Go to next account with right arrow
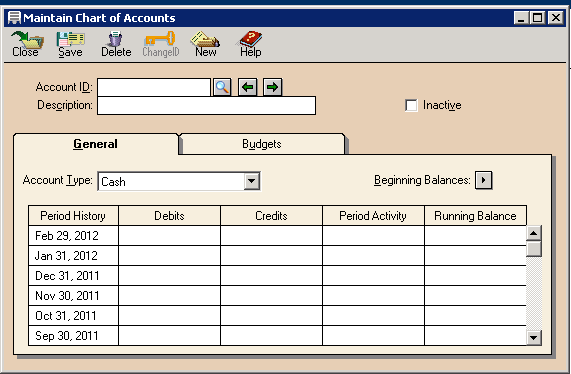This screenshot has height=374, width=571. pyautogui.click(x=272, y=87)
